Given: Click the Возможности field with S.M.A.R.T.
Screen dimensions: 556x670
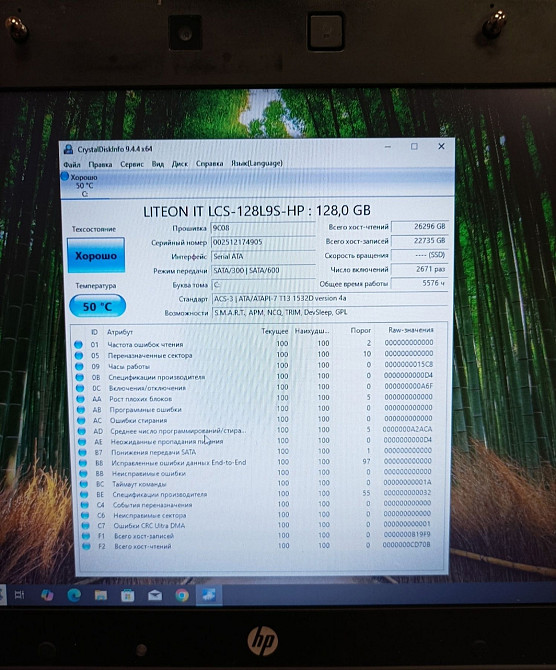Looking at the screenshot, I should pos(329,312).
